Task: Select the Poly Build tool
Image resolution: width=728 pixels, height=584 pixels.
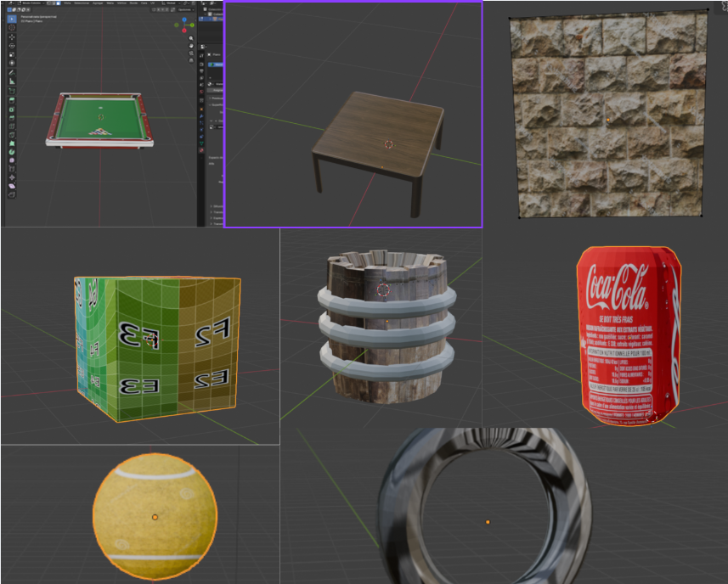Action: coord(12,143)
